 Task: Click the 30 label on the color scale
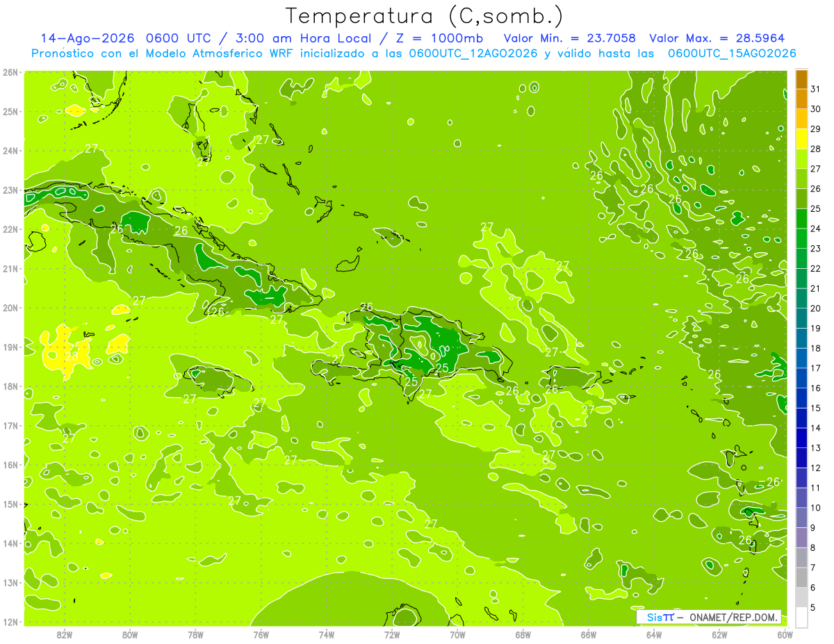pos(817,109)
